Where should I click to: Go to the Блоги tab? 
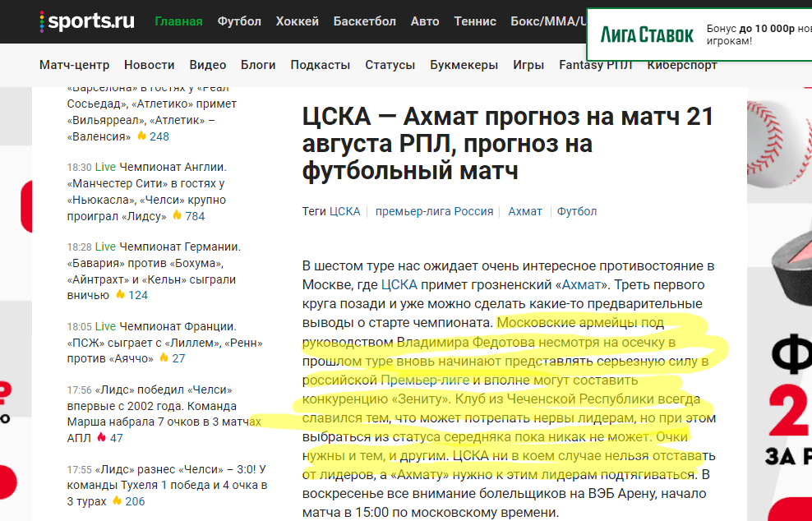click(x=258, y=65)
